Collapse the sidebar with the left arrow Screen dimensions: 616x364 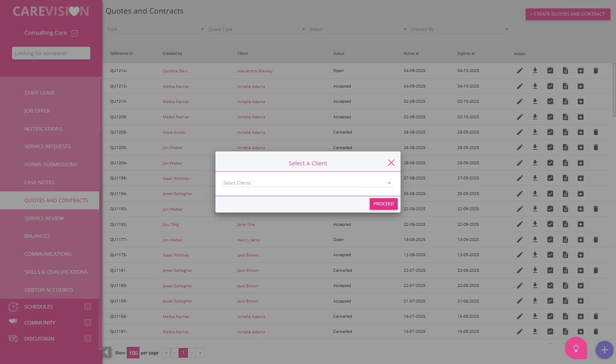pos(107,352)
